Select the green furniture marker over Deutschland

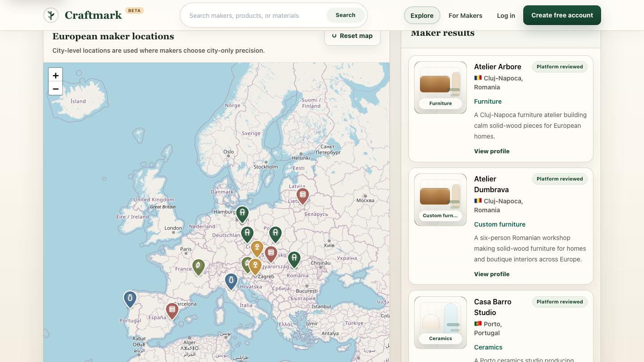(x=247, y=234)
